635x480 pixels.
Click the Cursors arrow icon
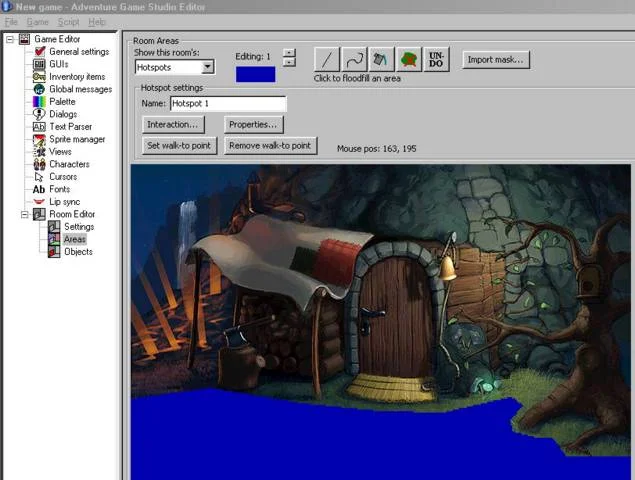pyautogui.click(x=39, y=177)
